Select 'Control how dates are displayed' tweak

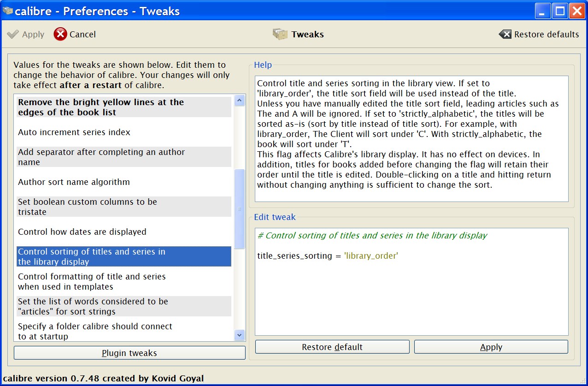[124, 232]
